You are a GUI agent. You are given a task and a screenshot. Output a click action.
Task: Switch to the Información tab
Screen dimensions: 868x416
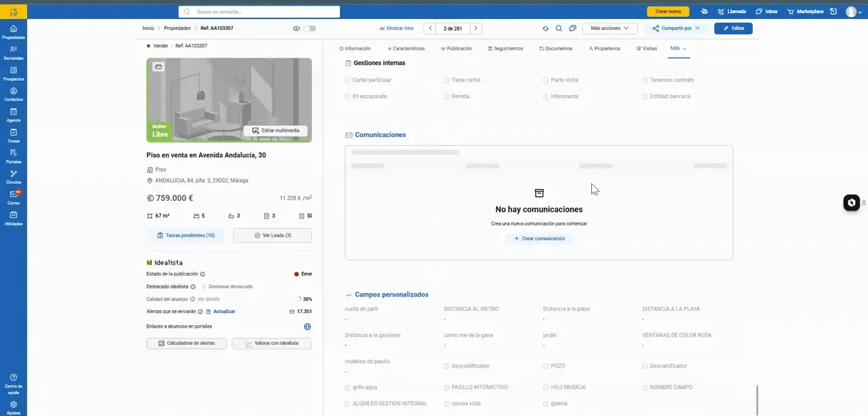point(355,49)
